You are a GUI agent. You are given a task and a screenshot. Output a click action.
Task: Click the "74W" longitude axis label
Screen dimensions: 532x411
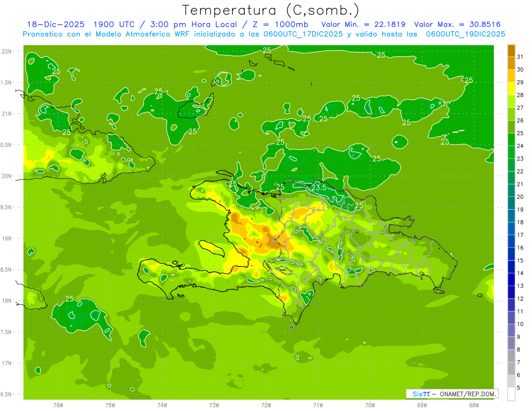(162, 405)
